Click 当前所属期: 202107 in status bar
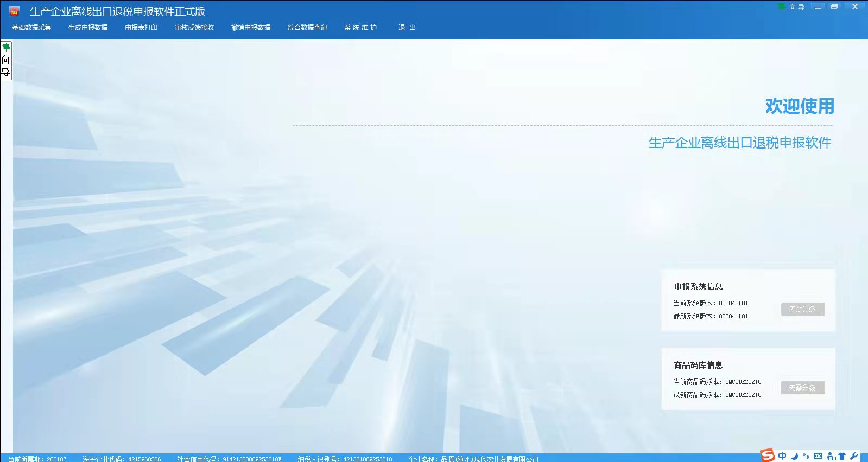Screen dimensions: 868x462 tap(37, 459)
